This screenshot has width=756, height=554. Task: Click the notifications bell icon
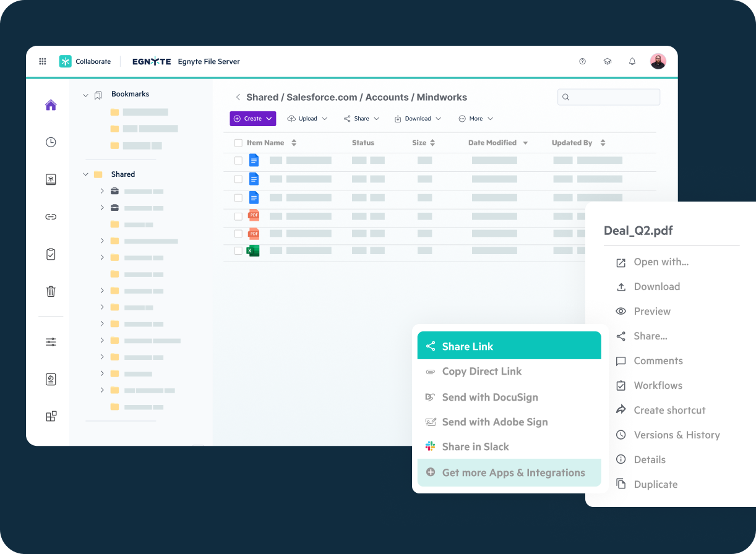click(x=632, y=61)
